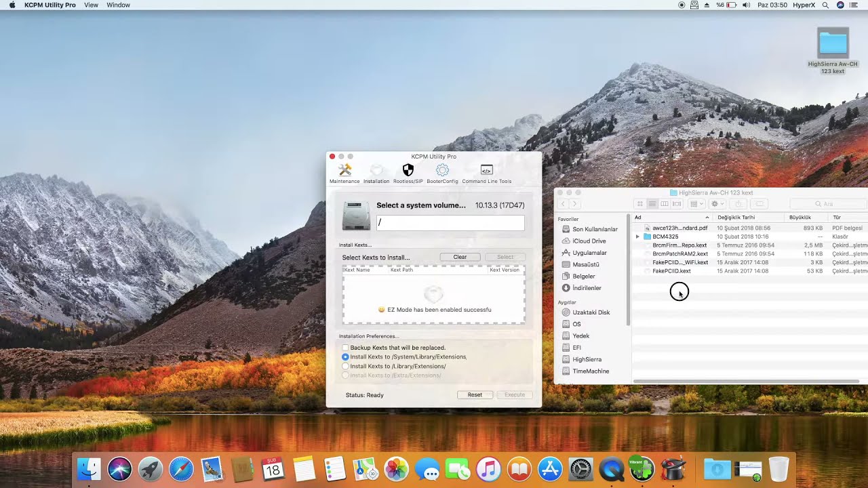Viewport: 868px width, 488px height.
Task: Open Messages from the Dock
Action: 427,469
